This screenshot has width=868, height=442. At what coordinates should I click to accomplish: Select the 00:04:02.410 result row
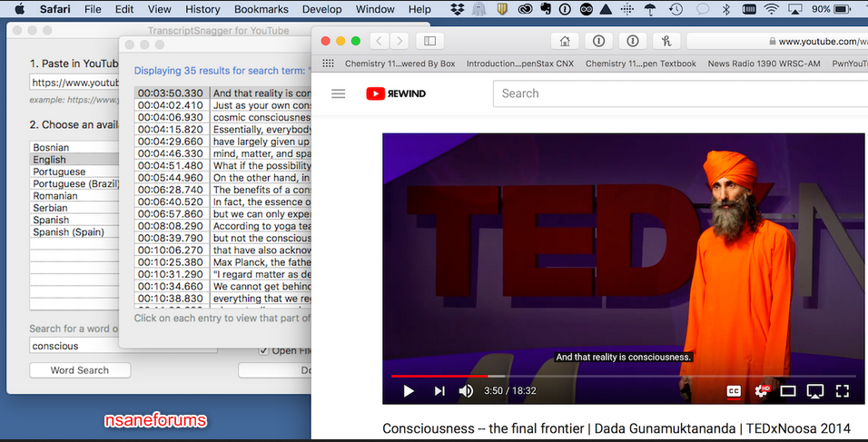222,105
